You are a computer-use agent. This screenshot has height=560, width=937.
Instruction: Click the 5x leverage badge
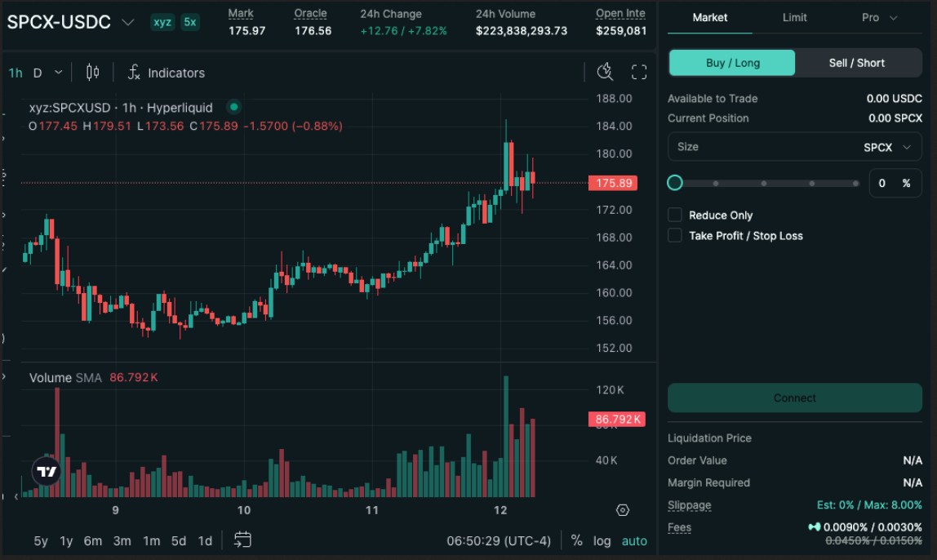[190, 22]
